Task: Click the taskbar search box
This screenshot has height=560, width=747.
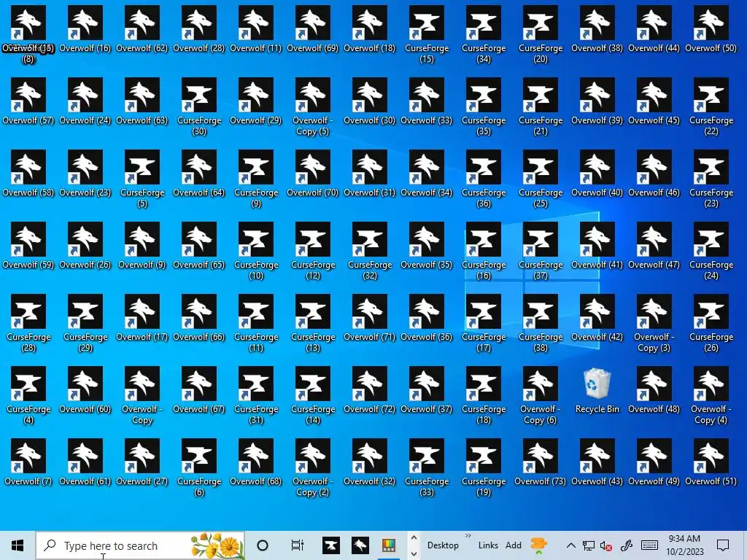Action: [x=140, y=545]
